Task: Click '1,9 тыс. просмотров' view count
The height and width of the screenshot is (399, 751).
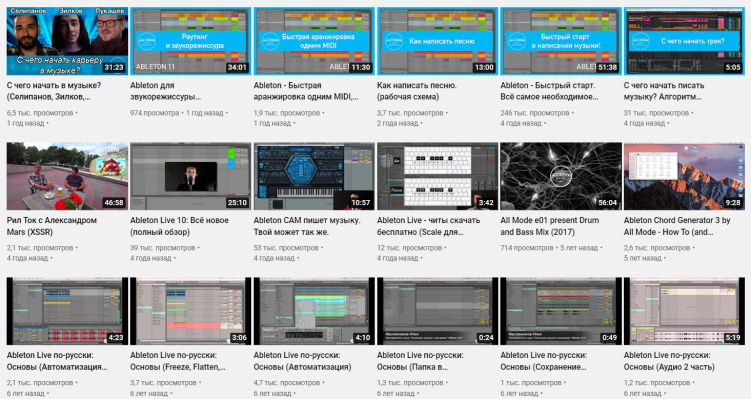Action: click(287, 113)
